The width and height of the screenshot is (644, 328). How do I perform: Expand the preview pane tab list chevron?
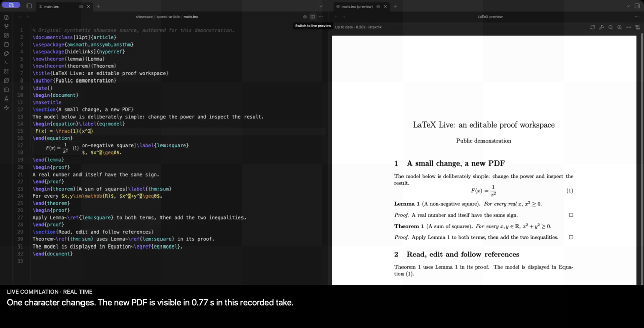(627, 6)
